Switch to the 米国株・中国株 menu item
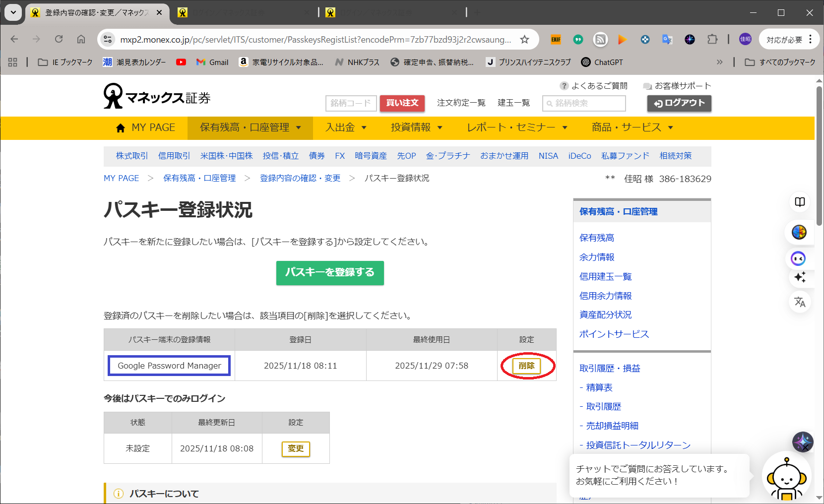 pyautogui.click(x=226, y=156)
